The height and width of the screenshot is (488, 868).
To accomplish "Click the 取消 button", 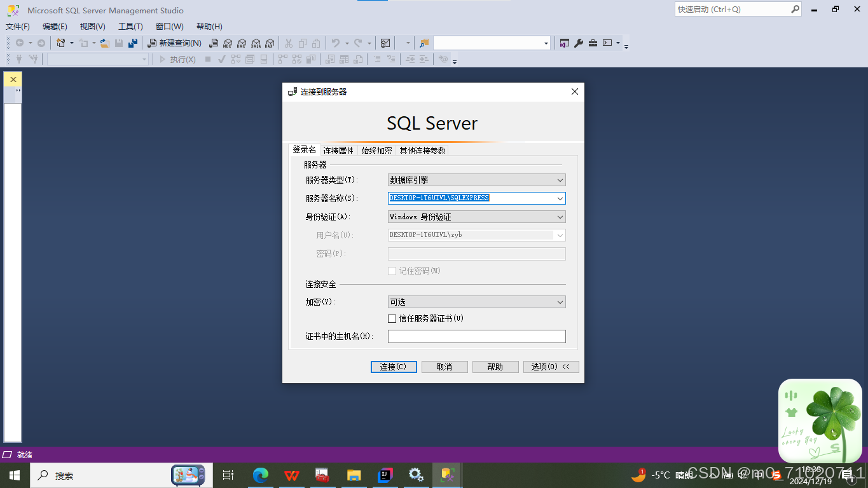I will (x=444, y=367).
